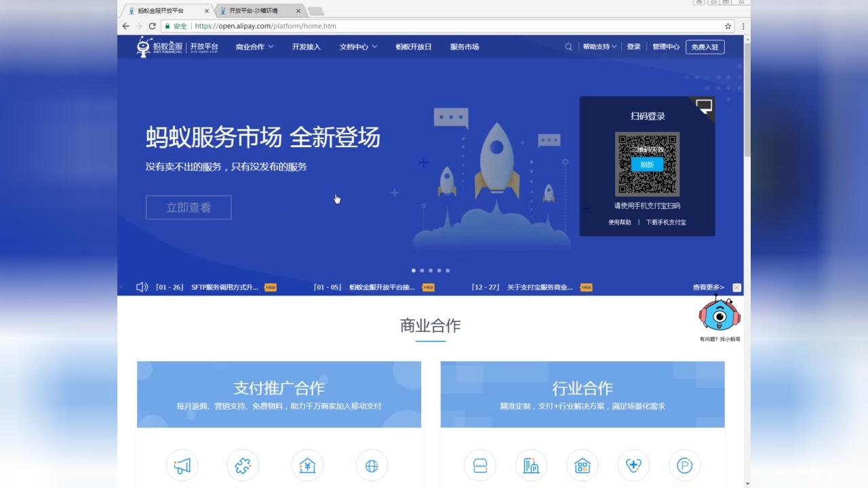Click the search magnifier icon in the header

coord(568,47)
